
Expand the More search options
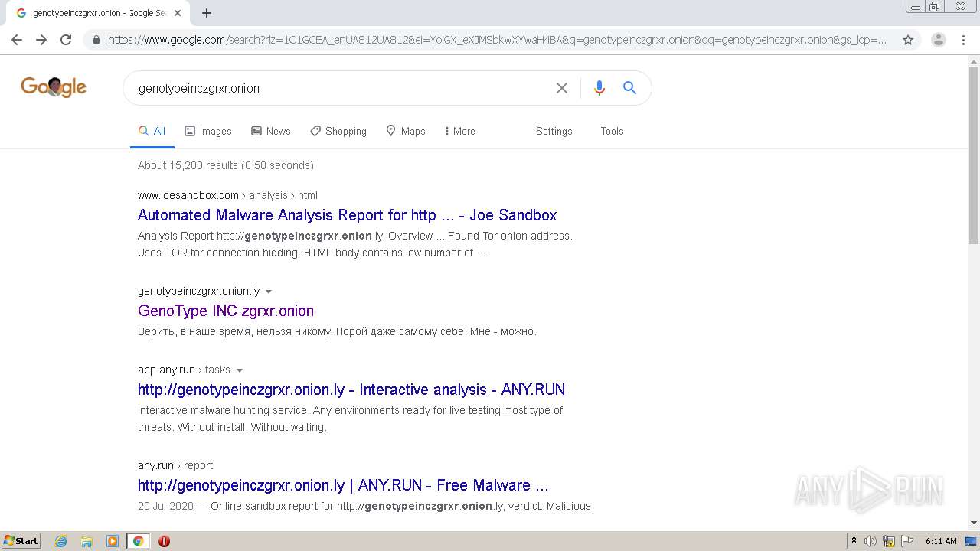point(460,131)
